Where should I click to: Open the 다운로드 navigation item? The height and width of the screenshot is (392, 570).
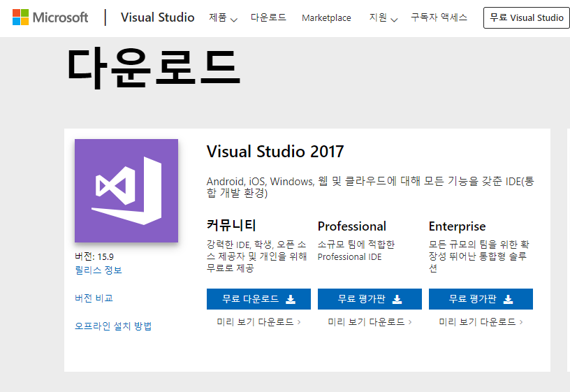(x=268, y=17)
